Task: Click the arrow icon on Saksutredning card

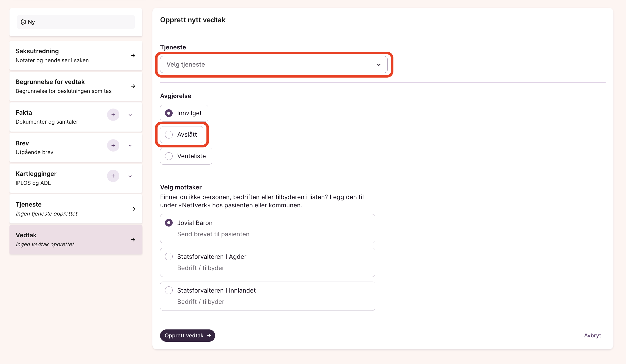Action: (x=133, y=56)
